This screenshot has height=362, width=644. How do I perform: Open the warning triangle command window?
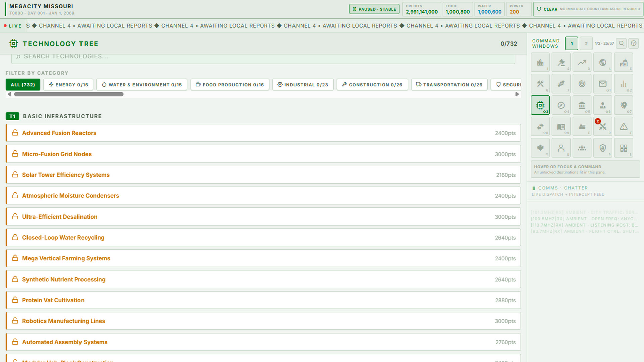pos(623,127)
